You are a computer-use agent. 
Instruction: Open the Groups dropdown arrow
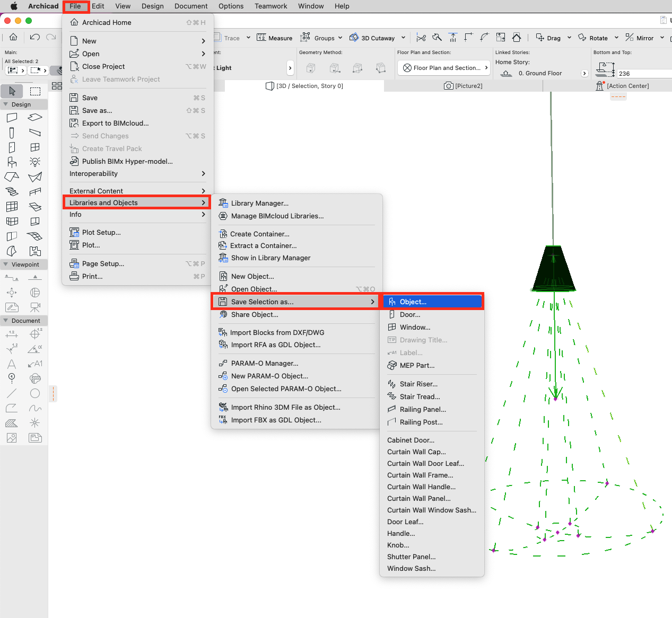click(340, 38)
